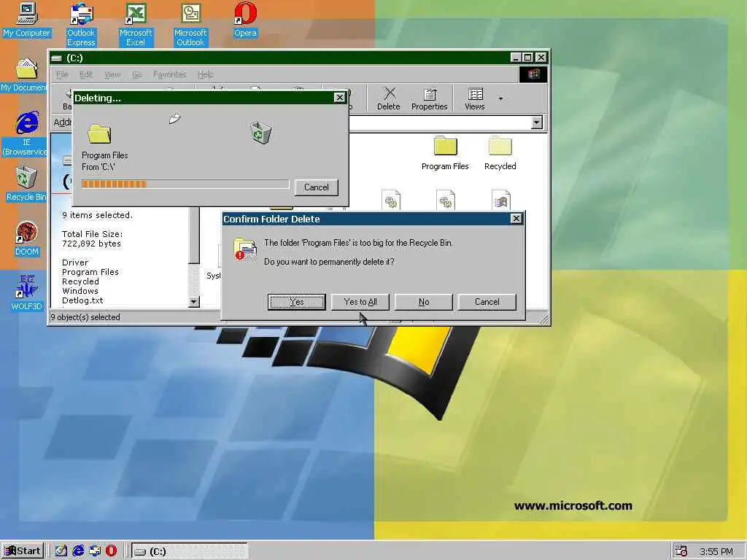Click the yellow folder icon in the Deleting dialog
The image size is (747, 560).
pos(99,134)
